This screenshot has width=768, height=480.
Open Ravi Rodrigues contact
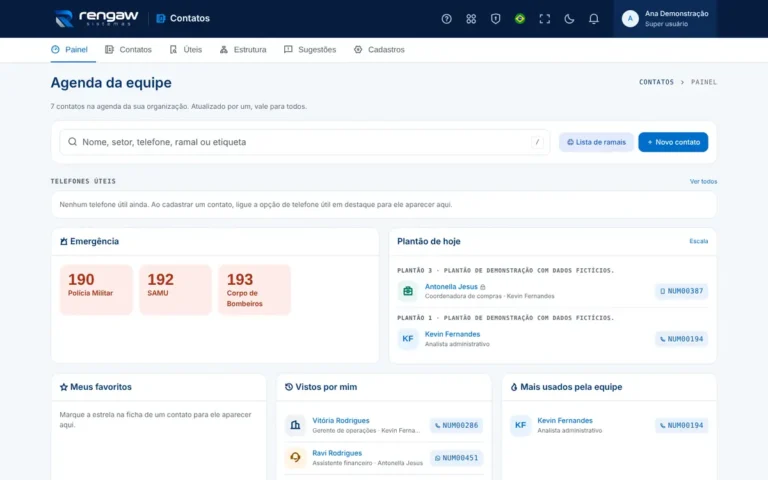337,453
